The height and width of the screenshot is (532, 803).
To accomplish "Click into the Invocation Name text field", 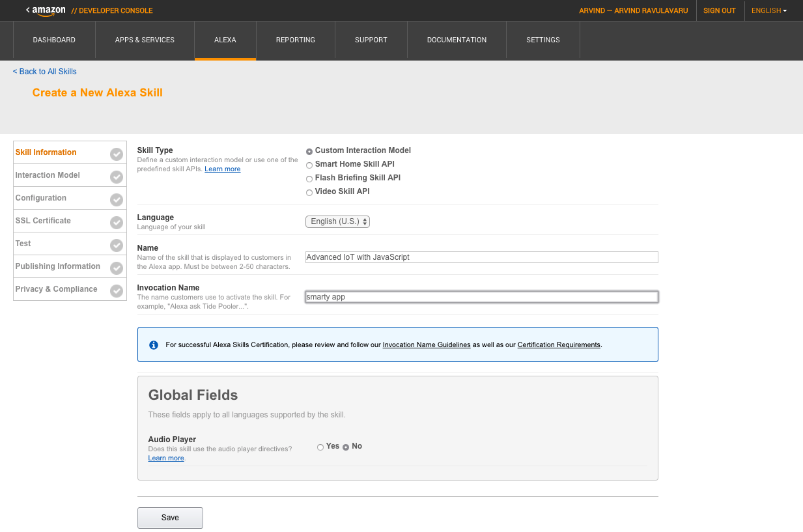I will [481, 297].
